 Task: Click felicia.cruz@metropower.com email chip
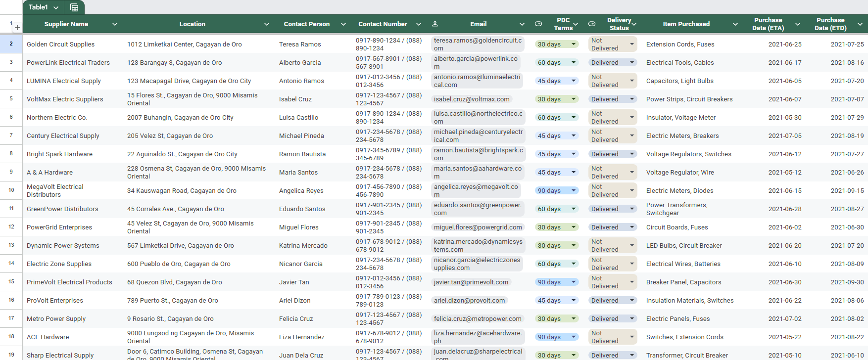coord(478,318)
